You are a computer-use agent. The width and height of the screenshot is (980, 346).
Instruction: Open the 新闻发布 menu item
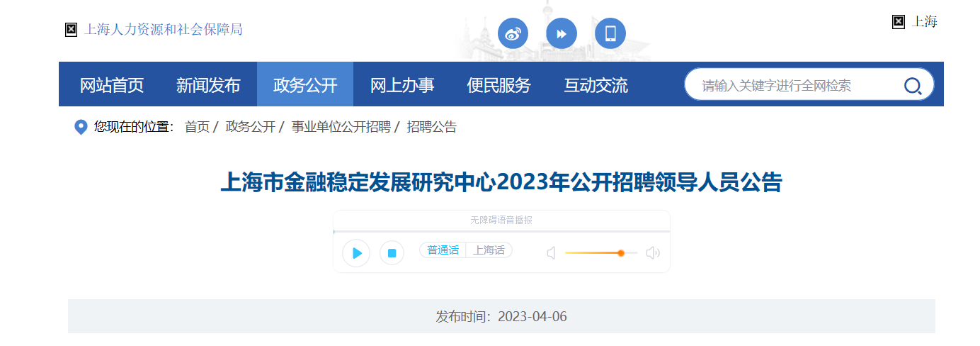click(208, 85)
